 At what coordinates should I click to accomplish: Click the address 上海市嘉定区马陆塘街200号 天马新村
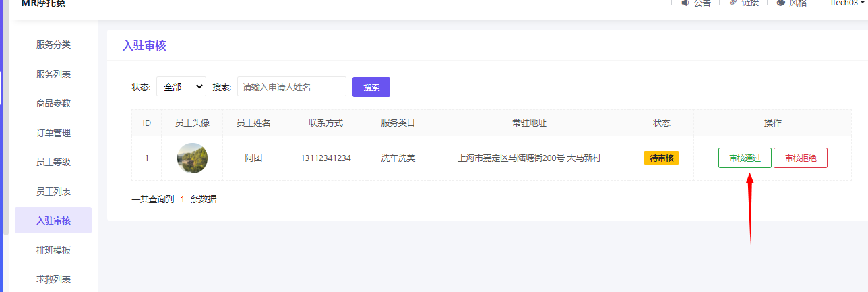pyautogui.click(x=529, y=158)
